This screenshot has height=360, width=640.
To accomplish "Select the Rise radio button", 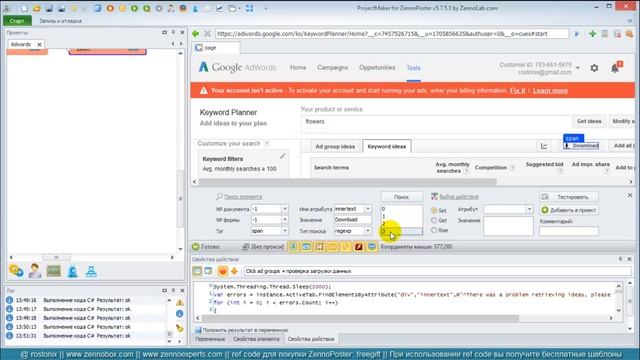I will tap(434, 230).
